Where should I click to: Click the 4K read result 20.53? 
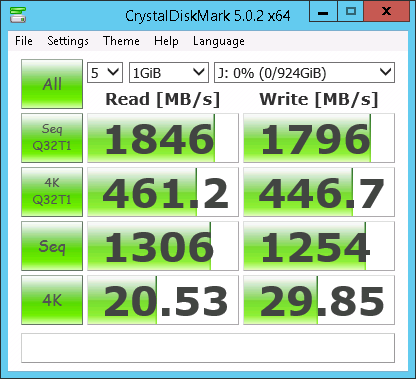[163, 300]
